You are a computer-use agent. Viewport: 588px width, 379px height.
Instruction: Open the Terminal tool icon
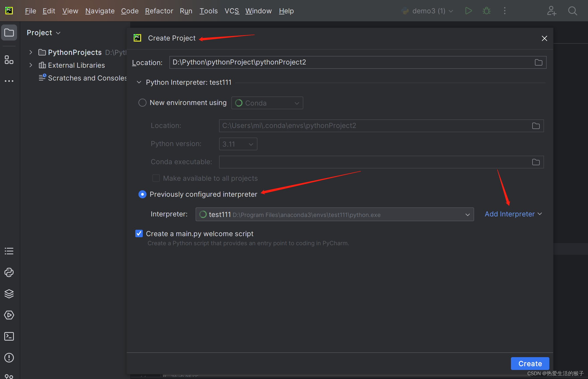tap(9, 336)
